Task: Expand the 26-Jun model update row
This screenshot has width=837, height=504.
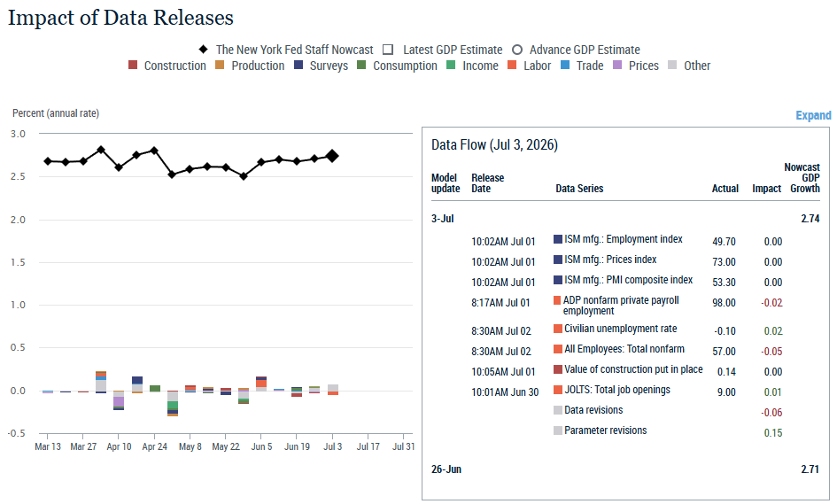Action: tap(446, 469)
